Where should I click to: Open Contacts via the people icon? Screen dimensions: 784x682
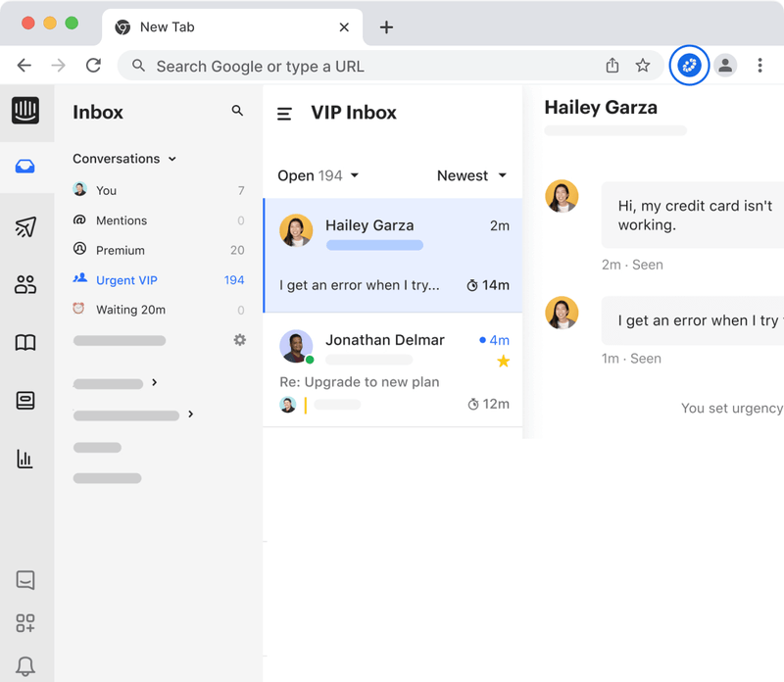coord(26,283)
